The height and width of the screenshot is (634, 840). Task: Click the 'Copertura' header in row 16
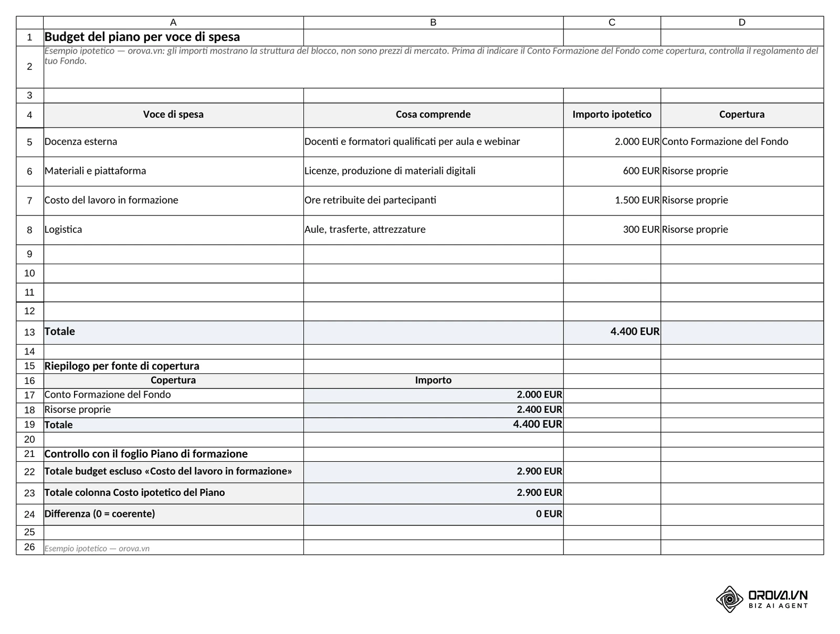173,380
